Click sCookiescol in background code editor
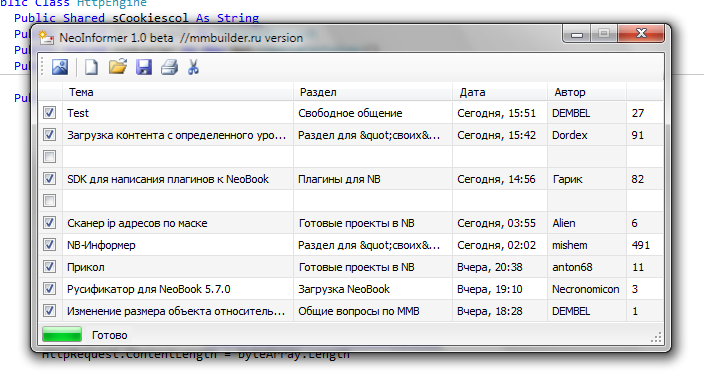The image size is (704, 378). tap(150, 18)
